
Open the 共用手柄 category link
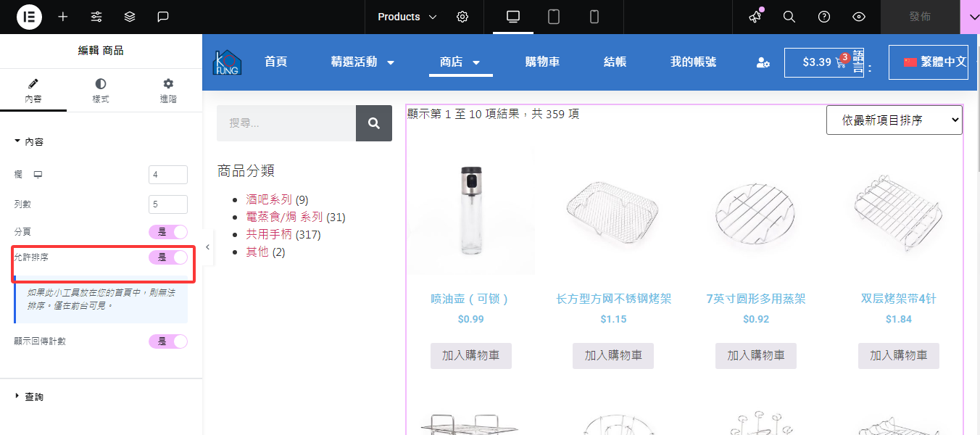tap(269, 234)
